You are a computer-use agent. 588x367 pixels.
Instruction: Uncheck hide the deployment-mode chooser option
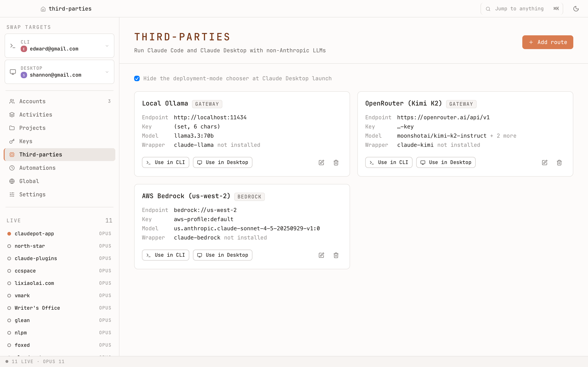click(137, 78)
